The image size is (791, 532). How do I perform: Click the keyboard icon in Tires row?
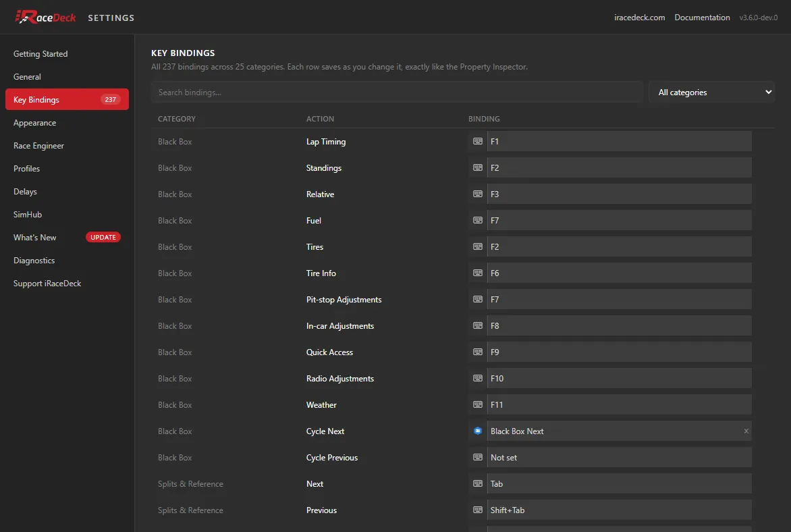coord(477,246)
